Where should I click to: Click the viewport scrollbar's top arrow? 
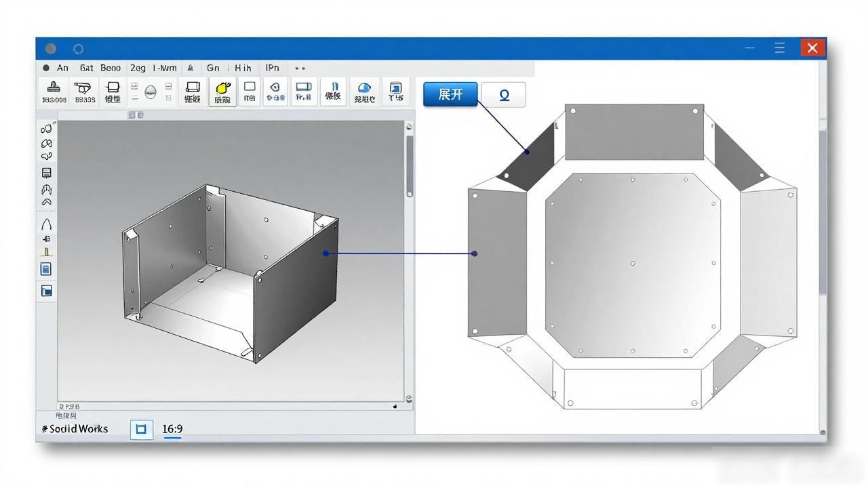(x=410, y=127)
